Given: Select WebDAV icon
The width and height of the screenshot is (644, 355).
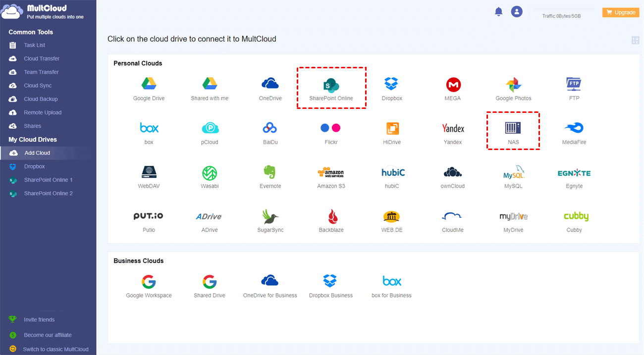Looking at the screenshot, I should [x=149, y=172].
